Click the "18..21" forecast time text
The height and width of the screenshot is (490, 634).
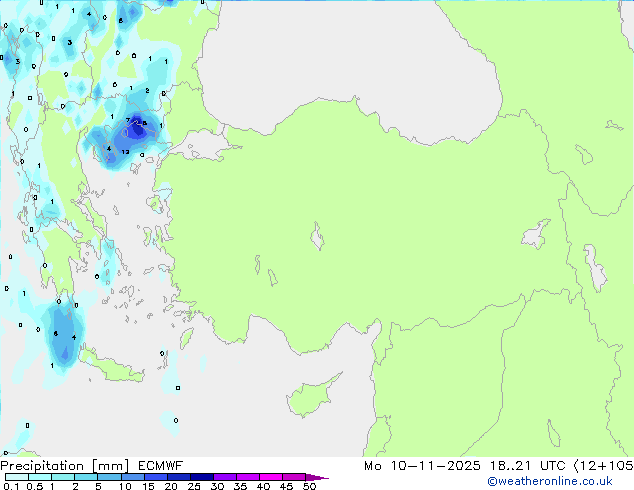[x=510, y=466]
